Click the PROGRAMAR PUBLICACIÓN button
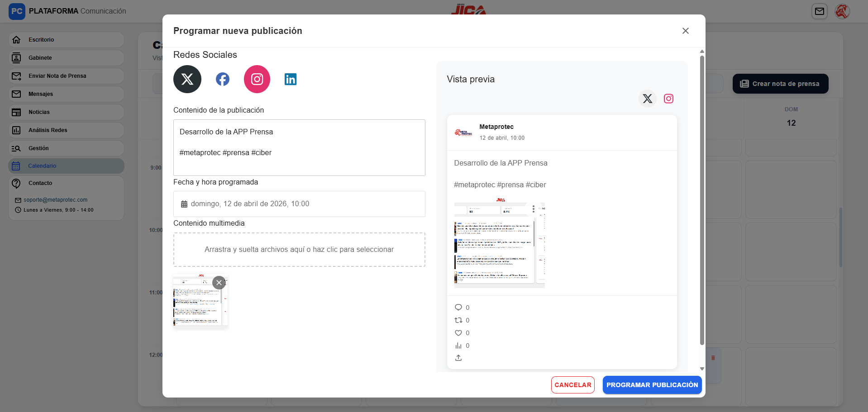The height and width of the screenshot is (412, 868). click(652, 384)
